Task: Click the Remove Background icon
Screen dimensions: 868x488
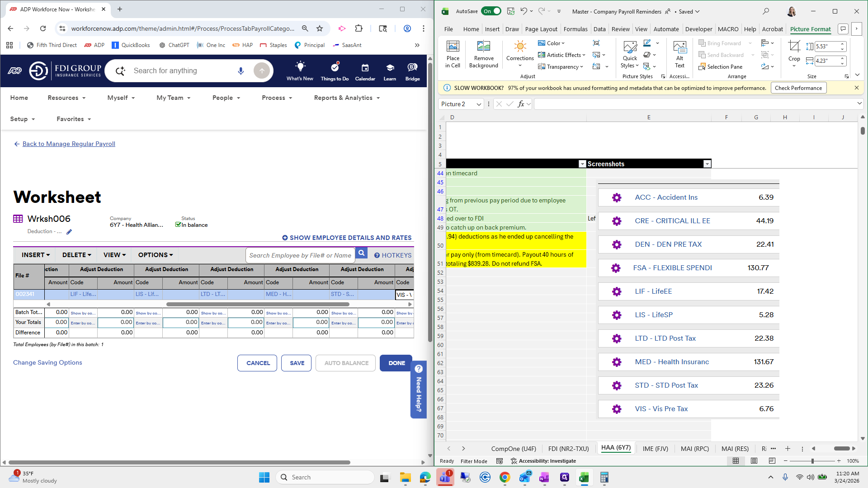Action: click(x=483, y=47)
